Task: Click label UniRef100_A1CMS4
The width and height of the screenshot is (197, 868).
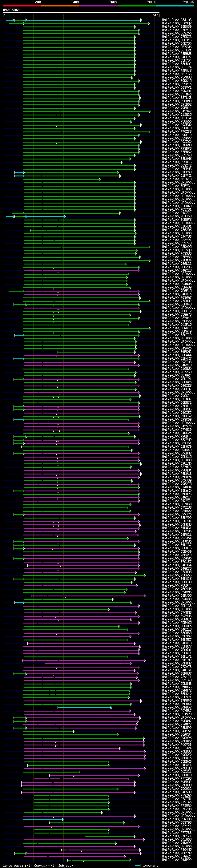Action: (x=177, y=260)
